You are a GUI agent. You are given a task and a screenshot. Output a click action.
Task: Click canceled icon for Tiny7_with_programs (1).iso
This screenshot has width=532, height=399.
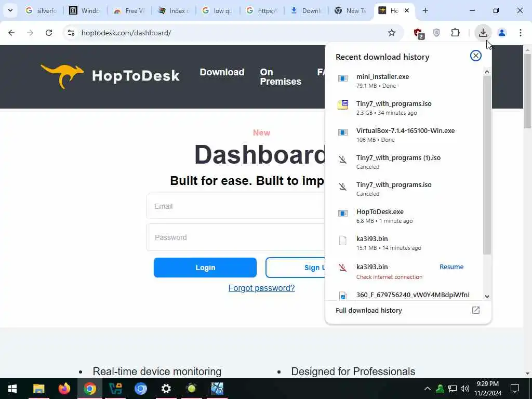click(343, 159)
